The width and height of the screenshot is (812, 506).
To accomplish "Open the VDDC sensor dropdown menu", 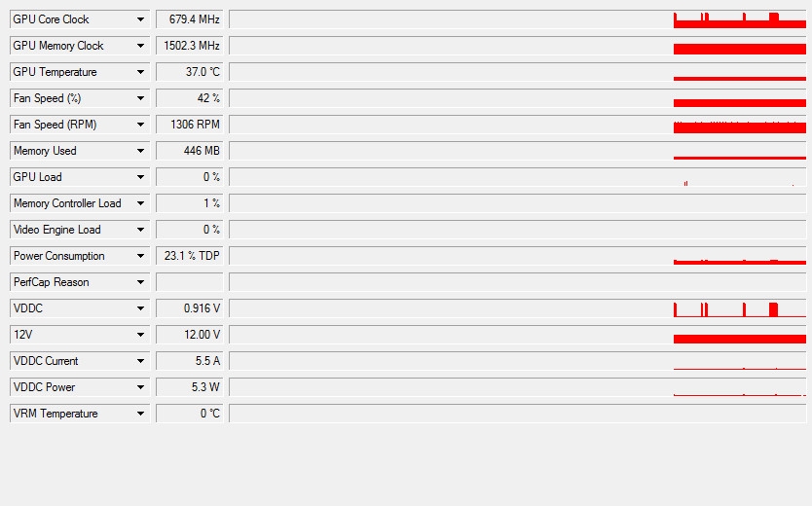I will pyautogui.click(x=141, y=308).
